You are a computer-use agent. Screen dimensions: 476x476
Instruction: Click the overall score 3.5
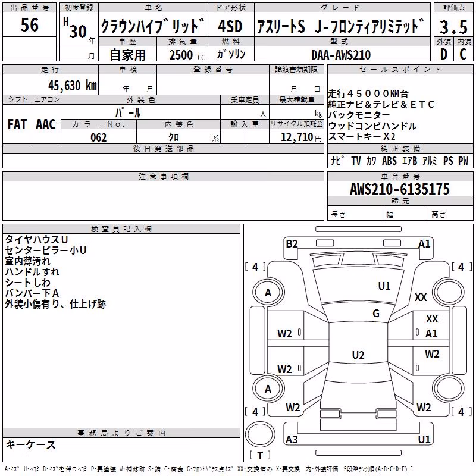(x=453, y=27)
